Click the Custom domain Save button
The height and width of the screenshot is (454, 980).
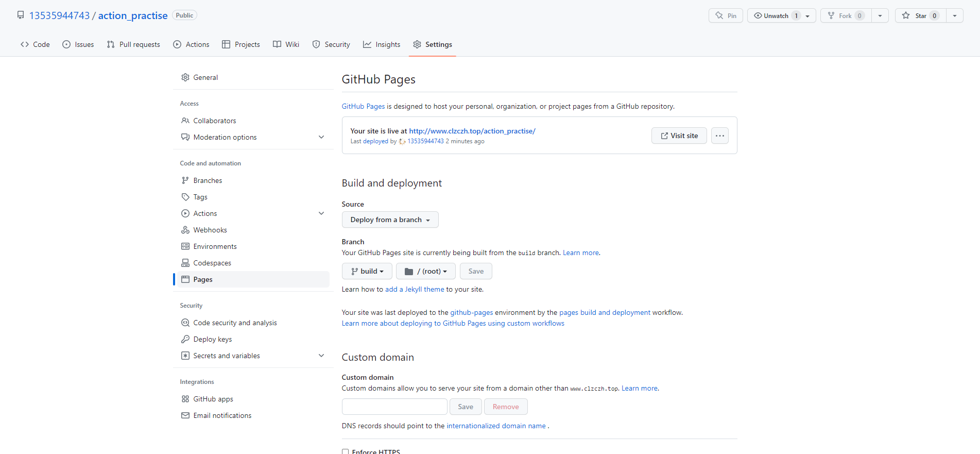tap(466, 407)
